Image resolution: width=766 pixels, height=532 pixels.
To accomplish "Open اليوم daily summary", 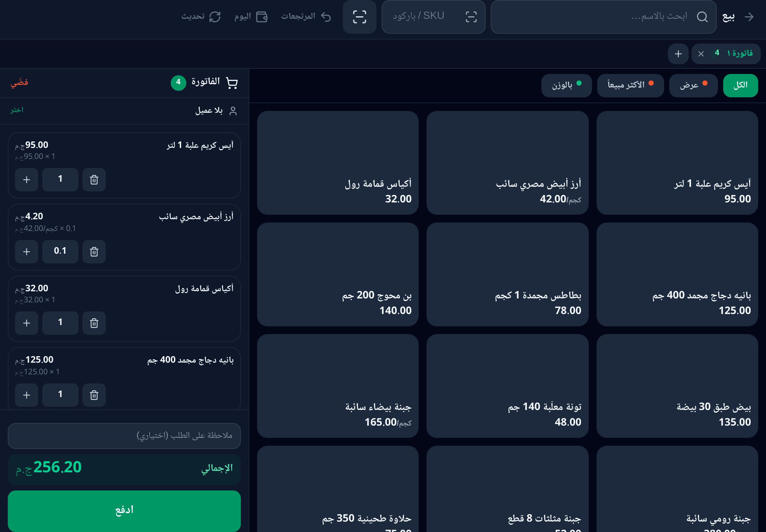I will (x=251, y=16).
